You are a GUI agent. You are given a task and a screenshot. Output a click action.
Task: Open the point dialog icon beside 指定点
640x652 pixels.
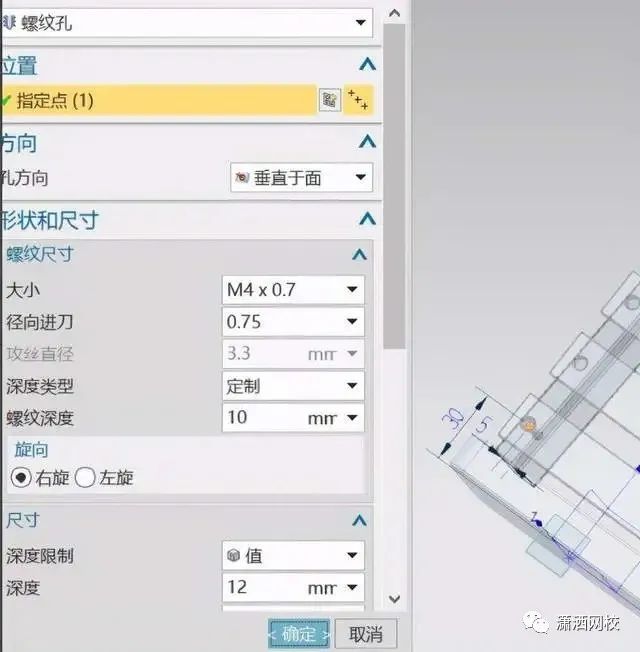pyautogui.click(x=329, y=100)
